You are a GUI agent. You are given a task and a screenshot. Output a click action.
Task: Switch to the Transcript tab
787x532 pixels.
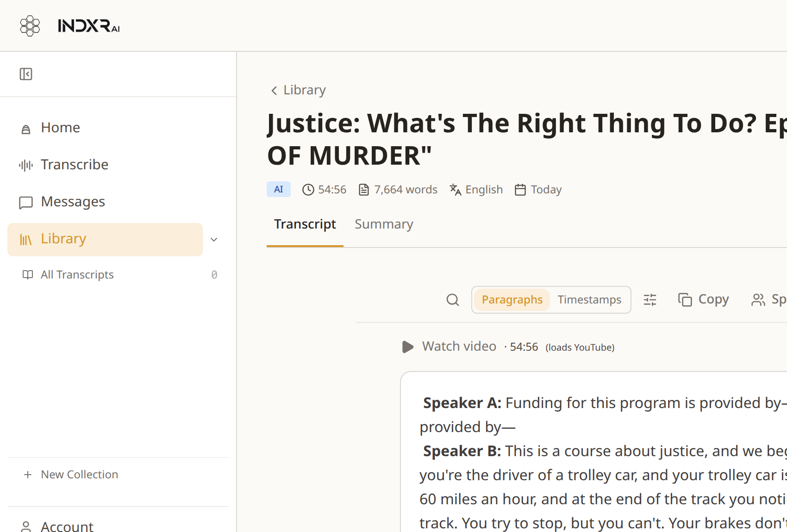point(305,224)
